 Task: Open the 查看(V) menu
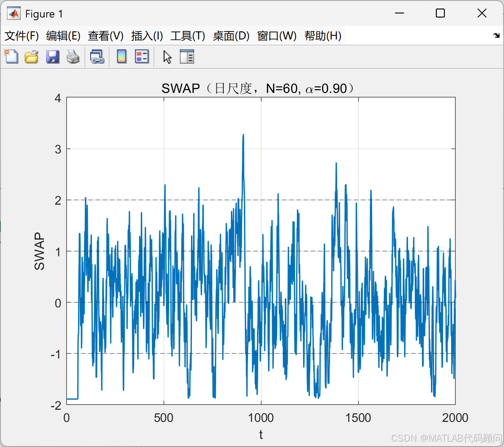pos(106,36)
